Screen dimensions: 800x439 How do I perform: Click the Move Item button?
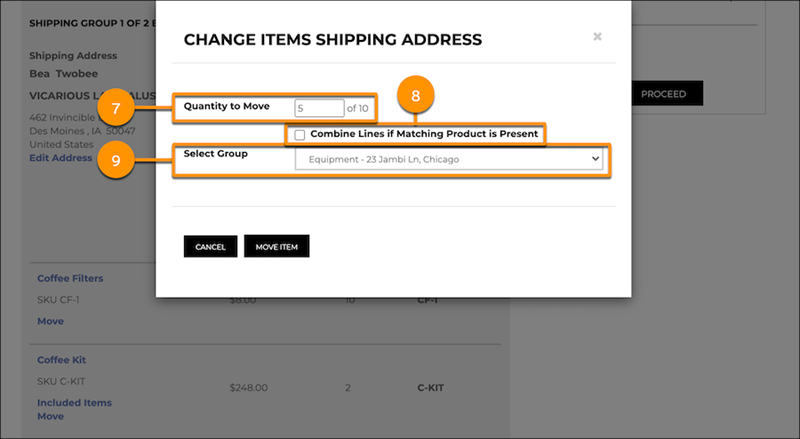(277, 246)
